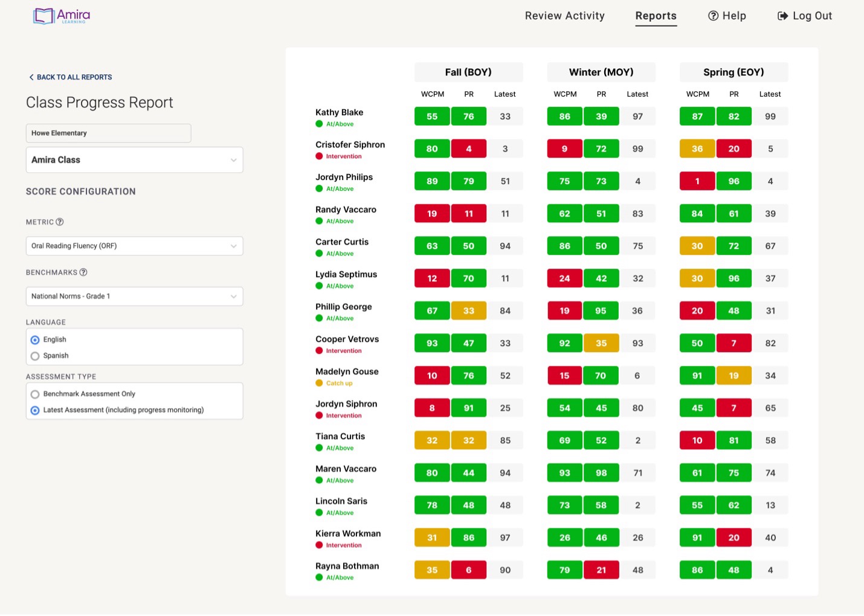Click Lincoln Saris' Spring Latest value 13
Viewport: 864px width, 616px height.
(770, 505)
